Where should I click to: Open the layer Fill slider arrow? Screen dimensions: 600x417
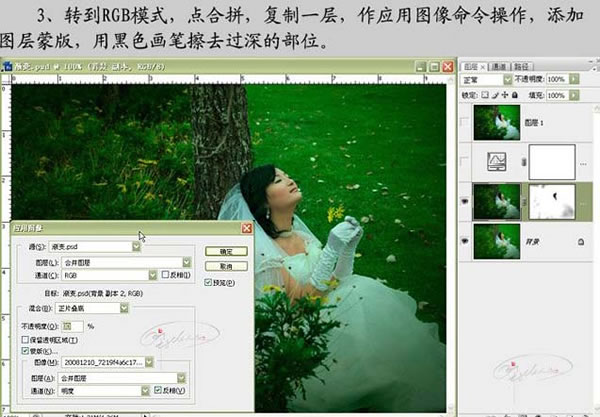(574, 95)
